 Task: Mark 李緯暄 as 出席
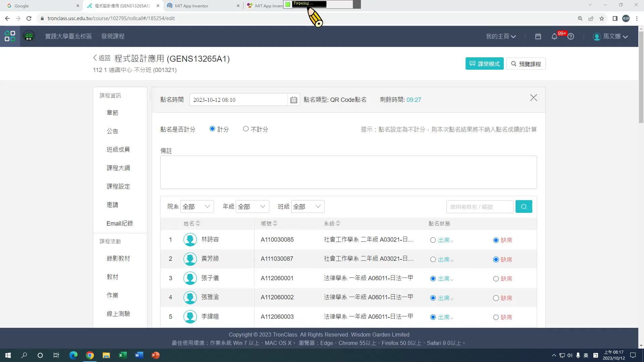433,317
